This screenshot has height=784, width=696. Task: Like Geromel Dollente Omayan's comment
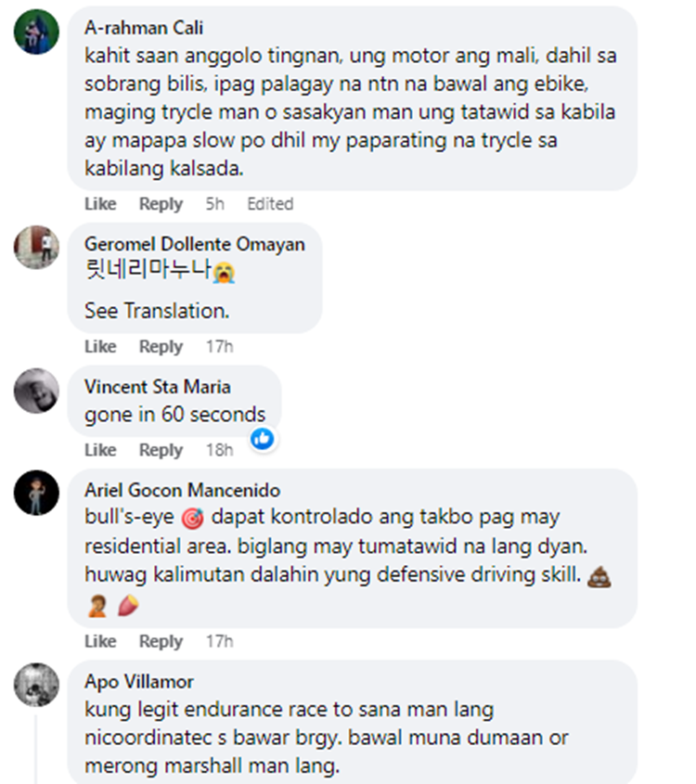pos(100,346)
